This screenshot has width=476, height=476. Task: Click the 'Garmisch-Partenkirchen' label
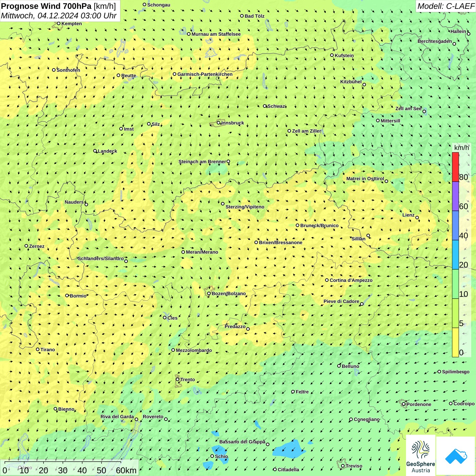coord(205,74)
